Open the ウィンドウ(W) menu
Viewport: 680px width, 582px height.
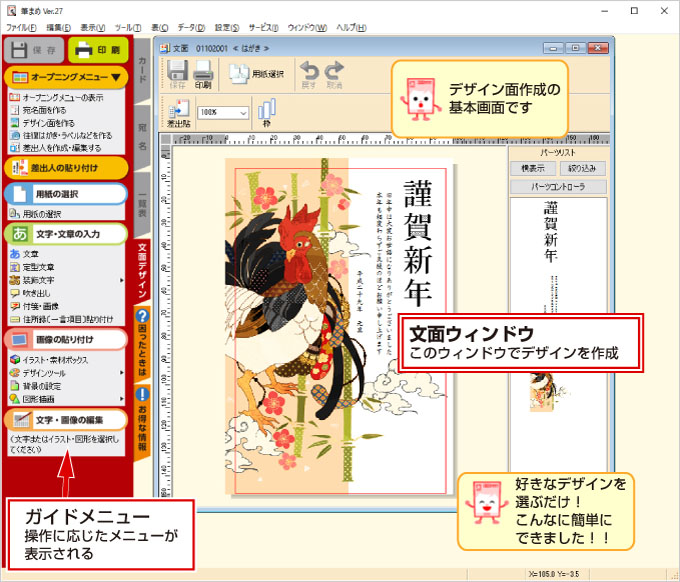(x=307, y=28)
